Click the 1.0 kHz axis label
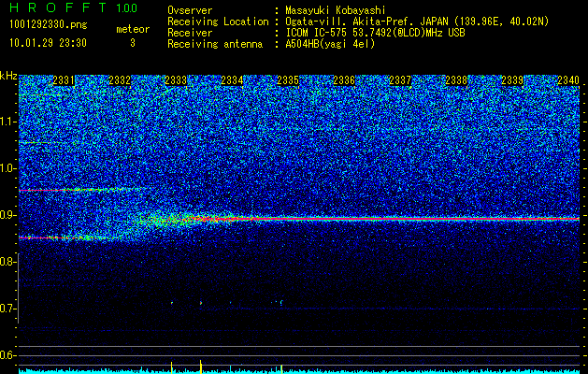The image size is (588, 374). [x=8, y=168]
